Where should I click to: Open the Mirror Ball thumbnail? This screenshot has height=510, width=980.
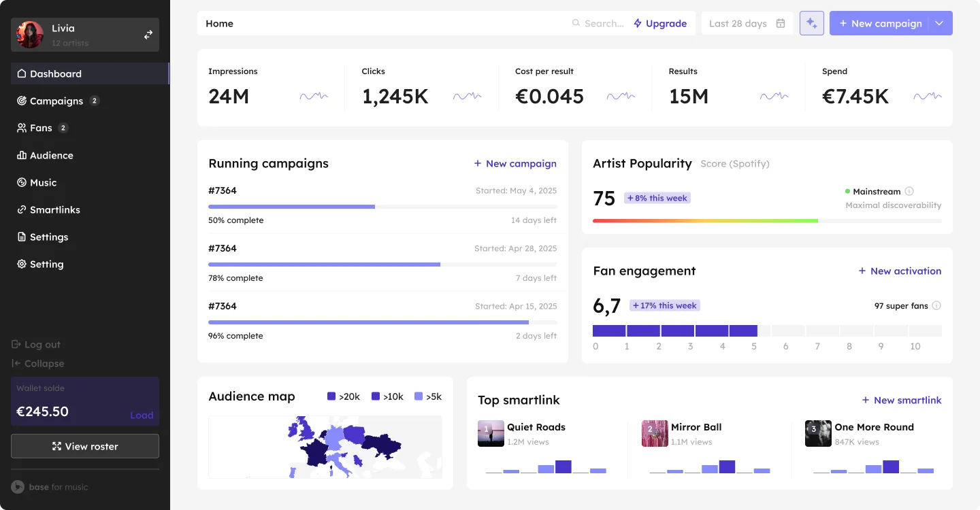click(x=655, y=433)
